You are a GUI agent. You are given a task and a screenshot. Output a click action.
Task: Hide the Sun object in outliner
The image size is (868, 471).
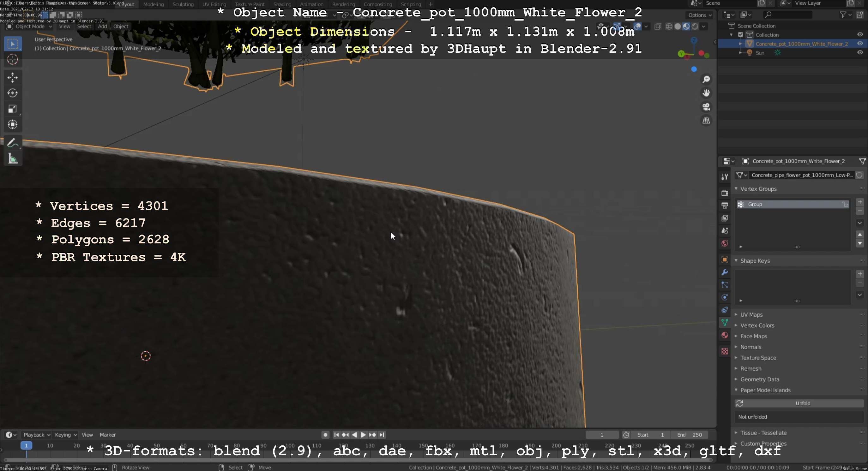pyautogui.click(x=859, y=52)
